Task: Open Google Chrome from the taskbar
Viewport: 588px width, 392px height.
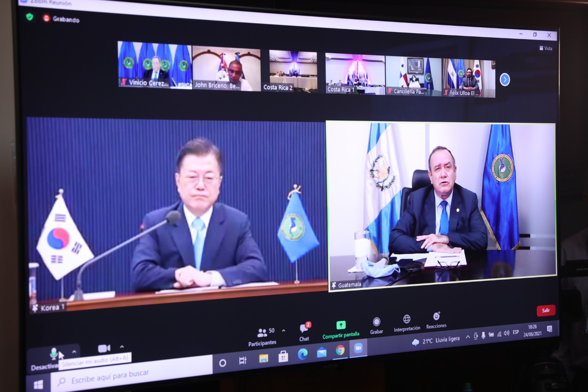Action: coord(340,350)
